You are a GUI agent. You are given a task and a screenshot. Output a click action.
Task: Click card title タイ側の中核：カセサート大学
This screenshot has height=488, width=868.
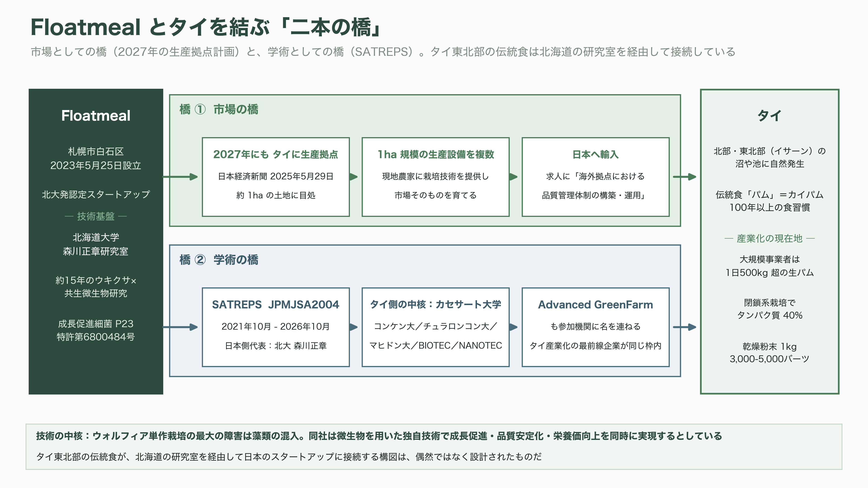[436, 305]
